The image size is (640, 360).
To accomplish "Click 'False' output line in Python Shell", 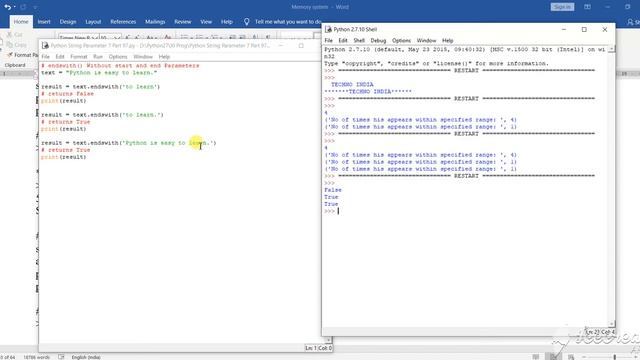I will pyautogui.click(x=333, y=190).
